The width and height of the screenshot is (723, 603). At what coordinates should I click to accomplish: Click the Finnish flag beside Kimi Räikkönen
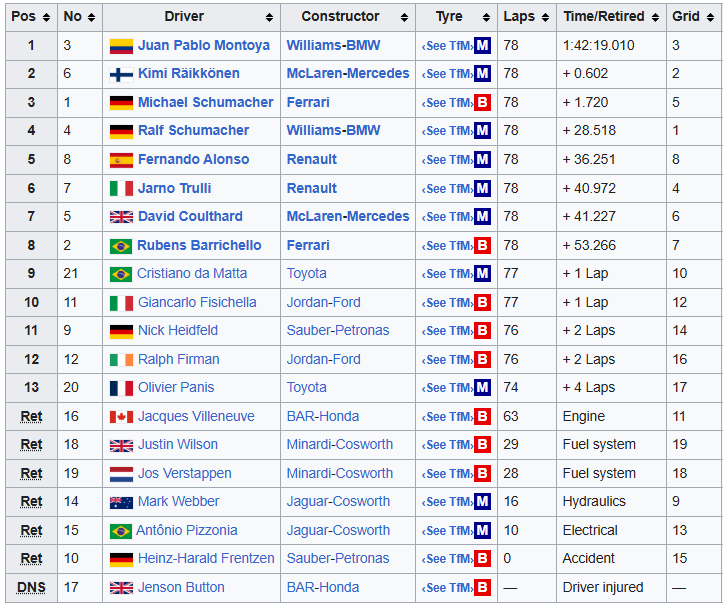(x=121, y=74)
